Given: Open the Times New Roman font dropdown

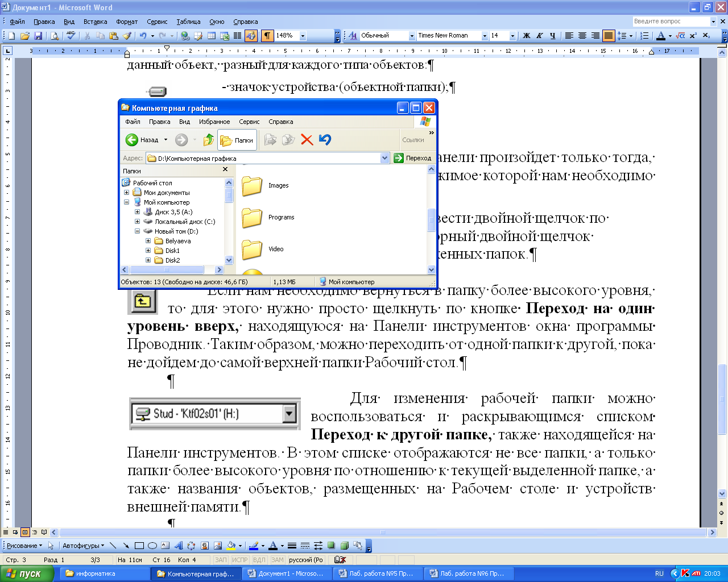Looking at the screenshot, I should point(485,36).
